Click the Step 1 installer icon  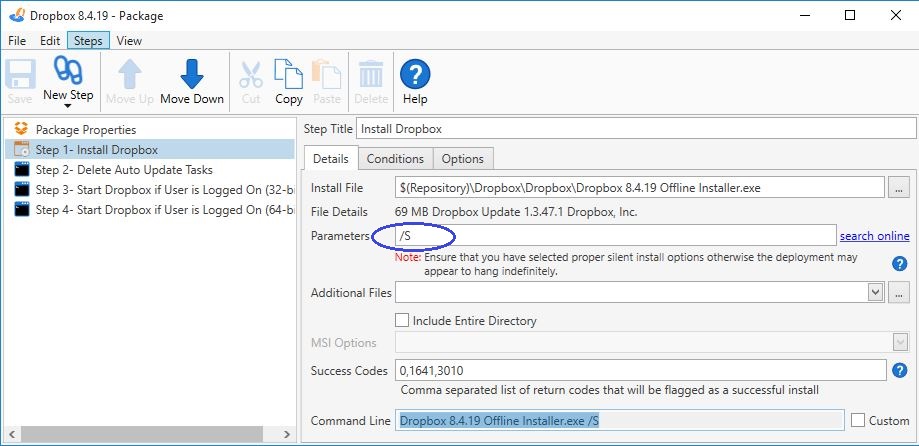pos(21,149)
